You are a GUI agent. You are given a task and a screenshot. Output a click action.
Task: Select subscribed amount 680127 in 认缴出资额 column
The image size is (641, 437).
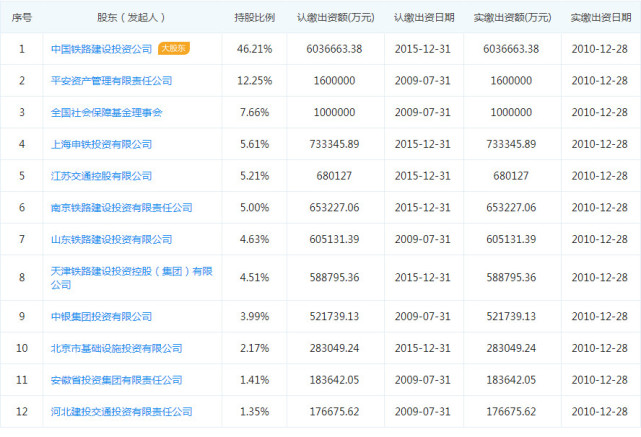tap(334, 176)
